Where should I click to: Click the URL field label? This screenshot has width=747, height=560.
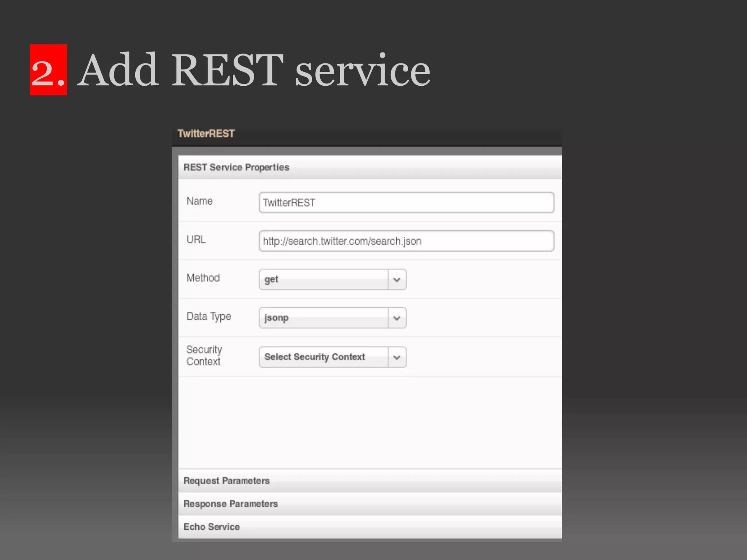pyautogui.click(x=196, y=240)
